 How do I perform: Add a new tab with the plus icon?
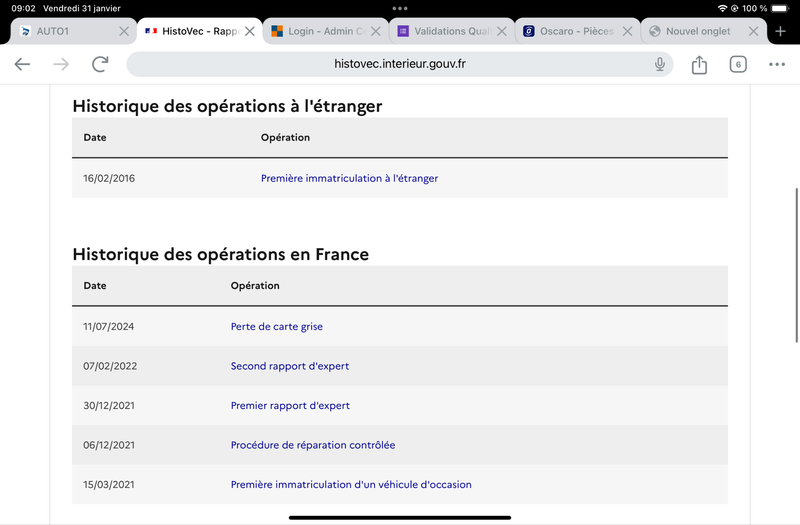tap(780, 31)
